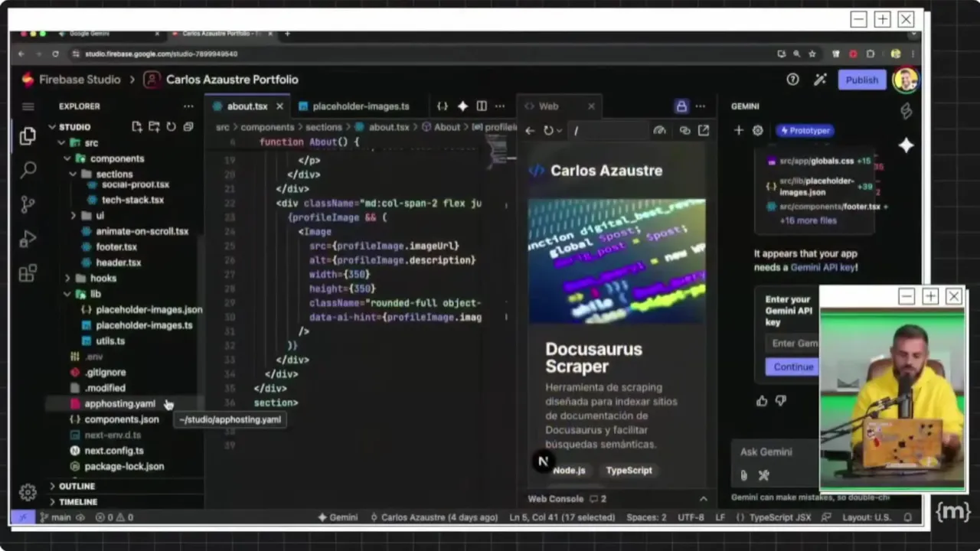This screenshot has height=551, width=980.
Task: Click the gauge icon in the preview toolbar
Action: [659, 131]
